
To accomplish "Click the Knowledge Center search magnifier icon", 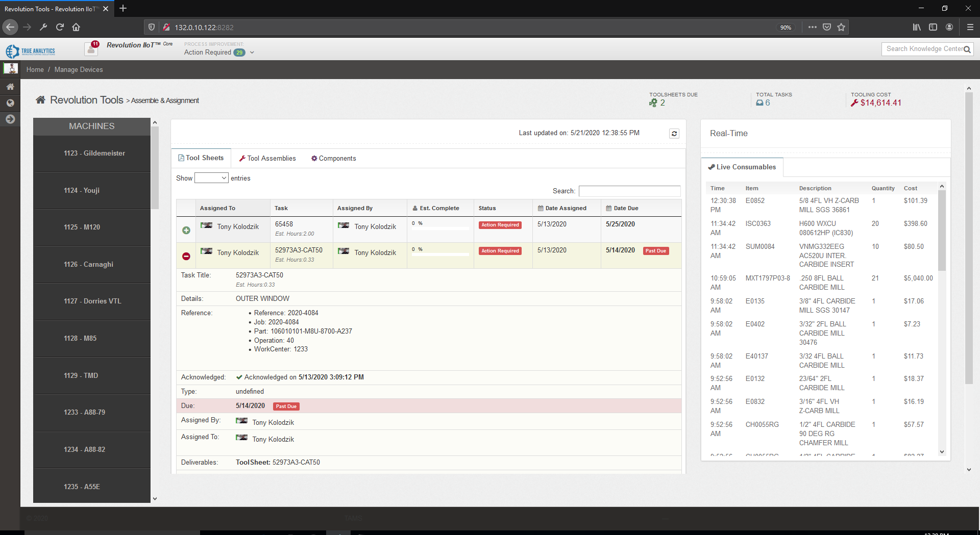I will (967, 49).
